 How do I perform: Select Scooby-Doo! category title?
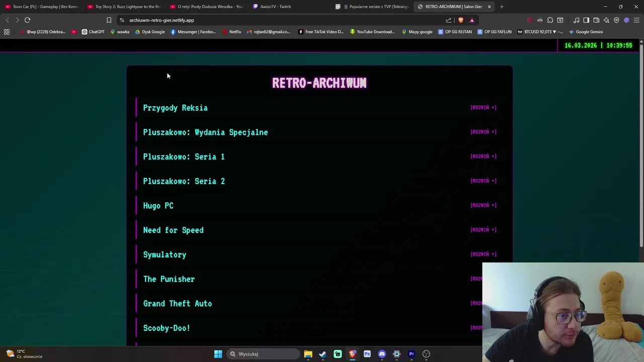(x=167, y=328)
